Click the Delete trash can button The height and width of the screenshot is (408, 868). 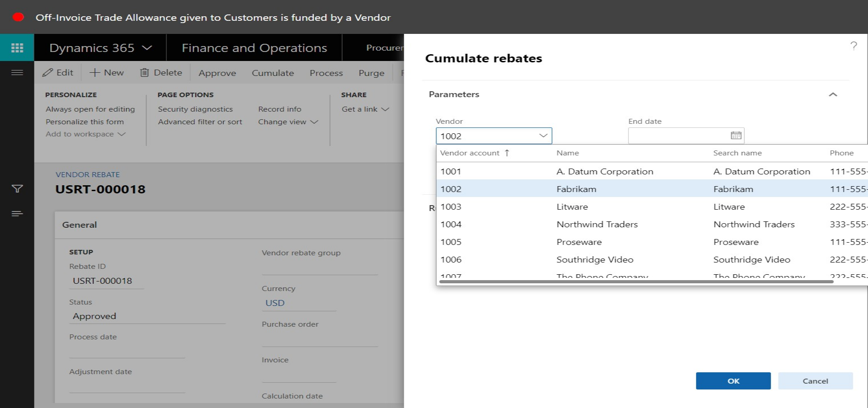click(x=161, y=73)
